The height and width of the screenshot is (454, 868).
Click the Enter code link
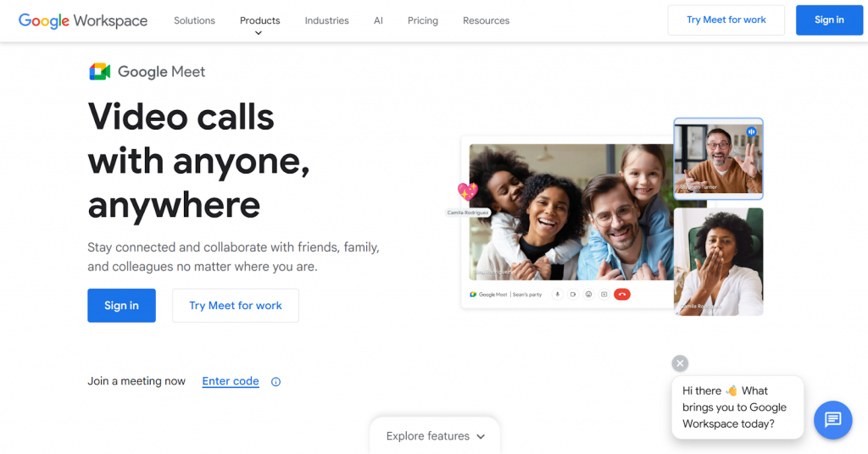(231, 381)
